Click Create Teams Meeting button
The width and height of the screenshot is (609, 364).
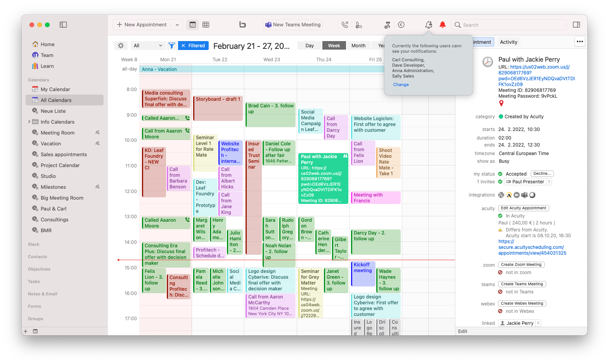[x=522, y=284]
